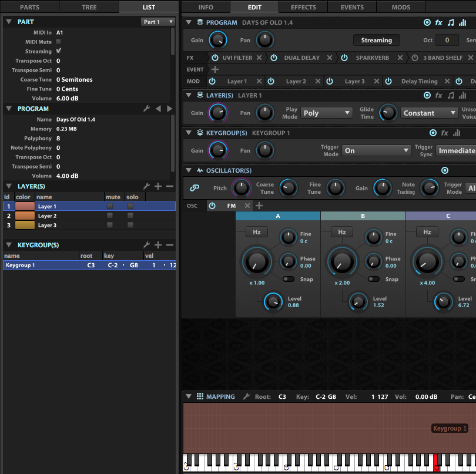Click Oscillator(s) circle target icon
Screen dimensions: 476x474
pos(444,170)
